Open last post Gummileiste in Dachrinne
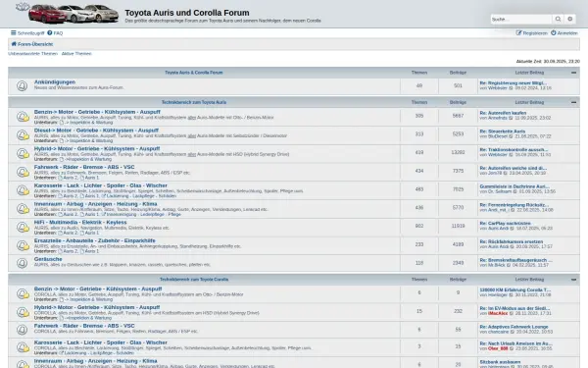Image resolution: width=588 pixels, height=368 pixels. click(514, 186)
